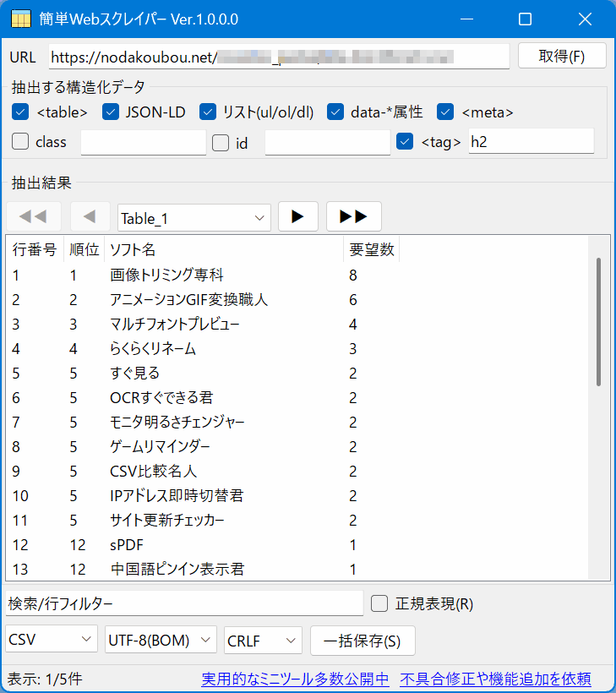Viewport: 616px width, 693px height.
Task: Click the 検索/行フィルター input field
Action: point(184,603)
